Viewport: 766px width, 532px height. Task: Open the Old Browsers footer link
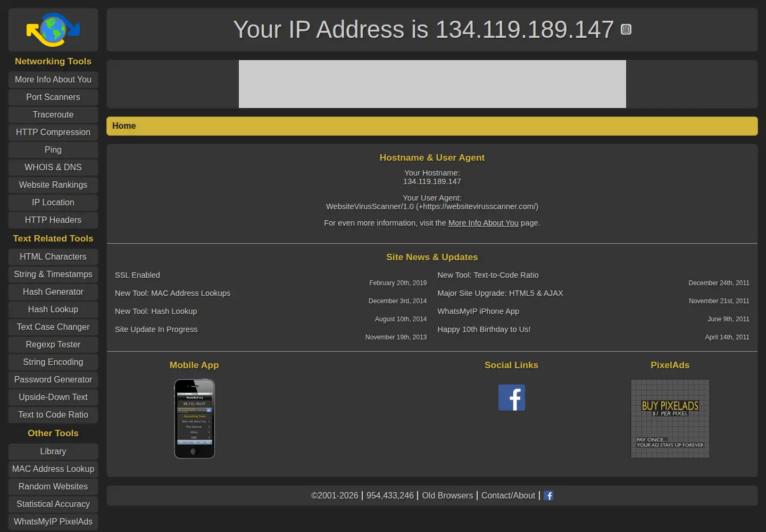[447, 495]
